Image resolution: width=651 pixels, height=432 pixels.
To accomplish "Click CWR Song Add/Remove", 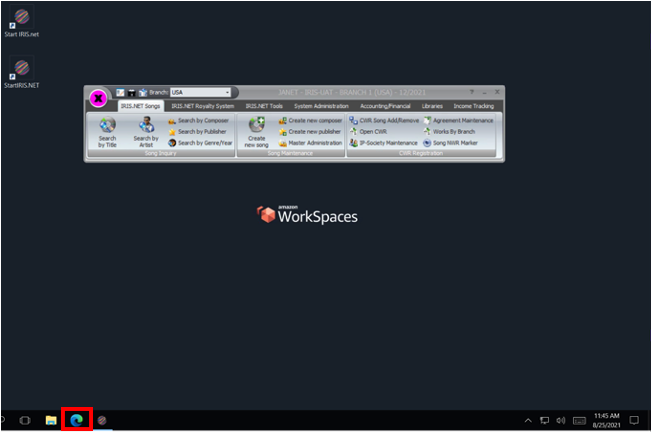I will [383, 120].
